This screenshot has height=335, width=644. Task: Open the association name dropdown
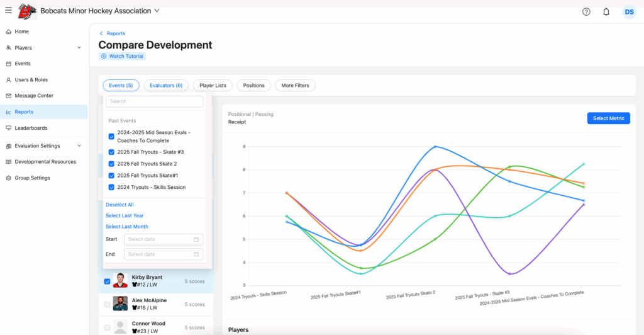click(157, 11)
